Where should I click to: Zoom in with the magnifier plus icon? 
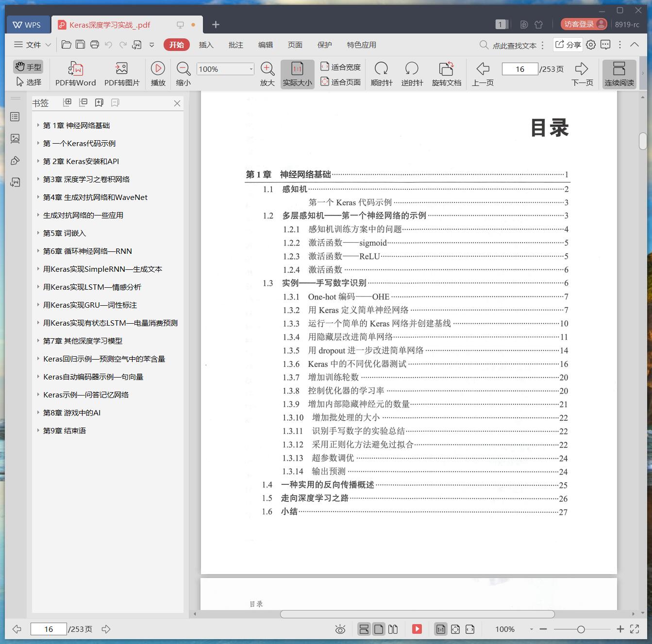click(x=267, y=68)
